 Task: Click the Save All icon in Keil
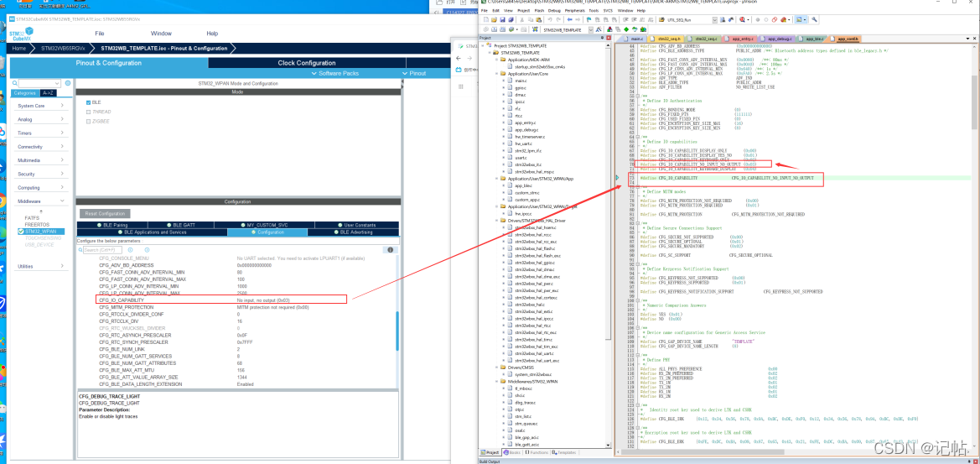[x=511, y=20]
